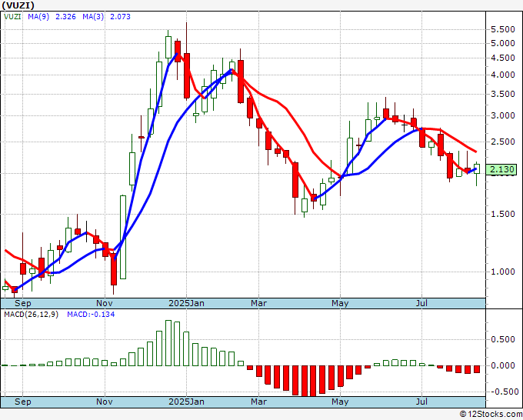This screenshot has width=523, height=420.
Task: Click Mar on the MACD time axis
Action: click(259, 402)
